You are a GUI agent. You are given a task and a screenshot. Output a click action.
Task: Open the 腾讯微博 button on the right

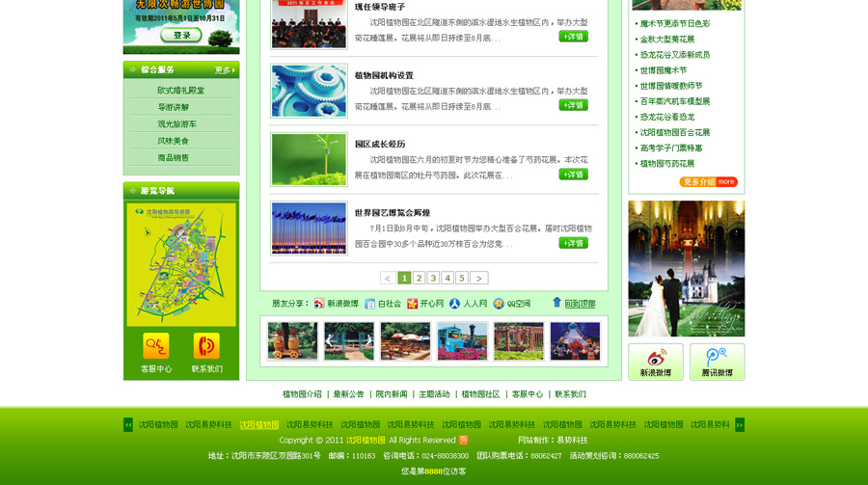pyautogui.click(x=717, y=362)
